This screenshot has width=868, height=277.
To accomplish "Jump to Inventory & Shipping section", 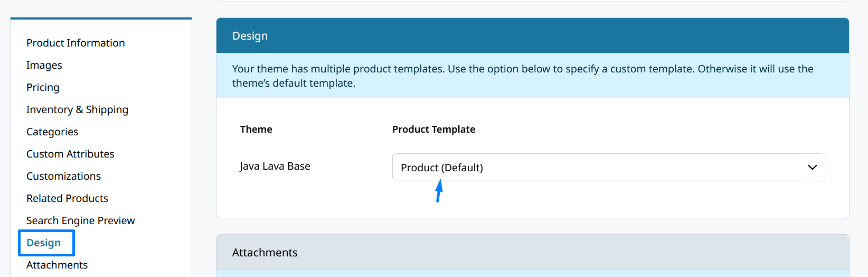I will 77,109.
